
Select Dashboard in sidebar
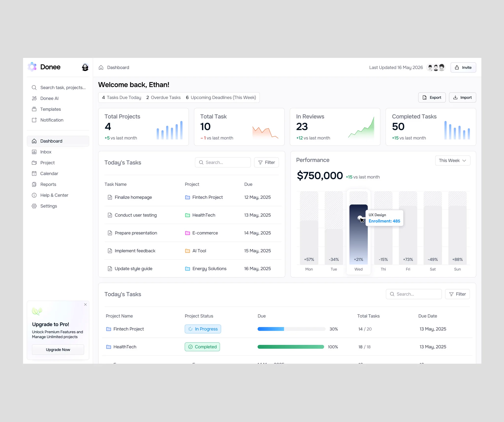(58, 141)
